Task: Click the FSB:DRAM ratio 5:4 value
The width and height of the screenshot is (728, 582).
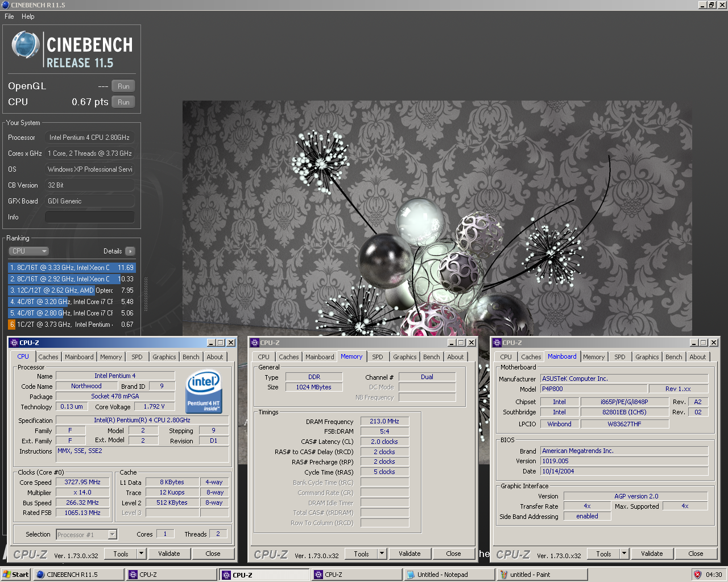Action: [x=384, y=431]
